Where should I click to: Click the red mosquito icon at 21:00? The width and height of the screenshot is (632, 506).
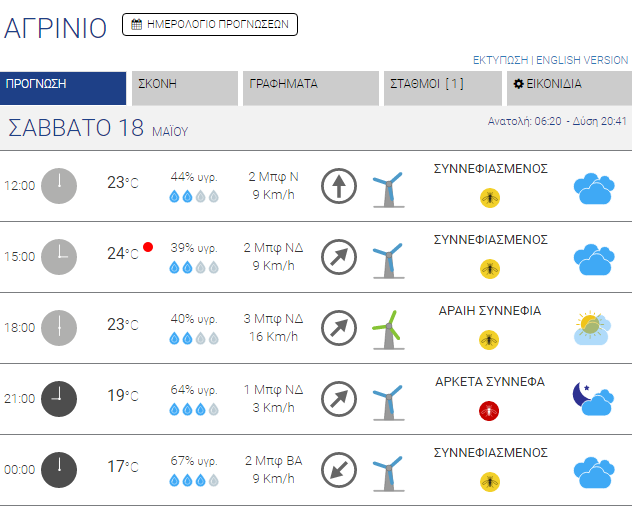[x=490, y=410]
